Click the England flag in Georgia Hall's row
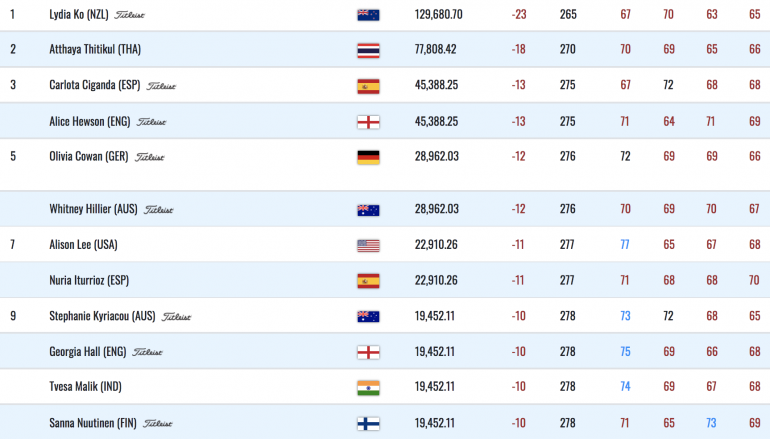 (368, 352)
